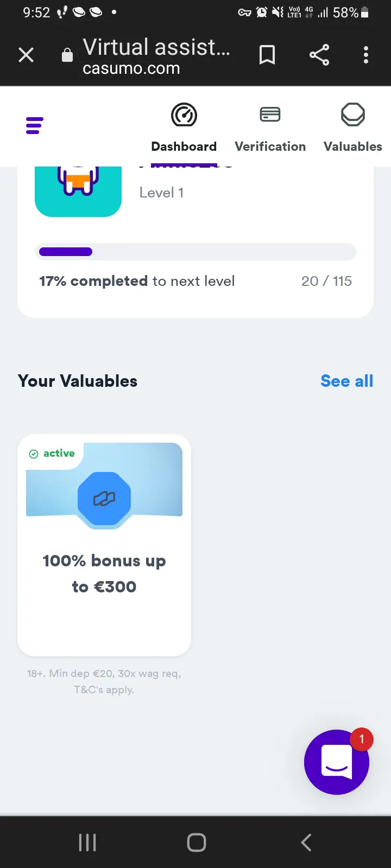
Task: Tap the active status badge
Action: 52,453
